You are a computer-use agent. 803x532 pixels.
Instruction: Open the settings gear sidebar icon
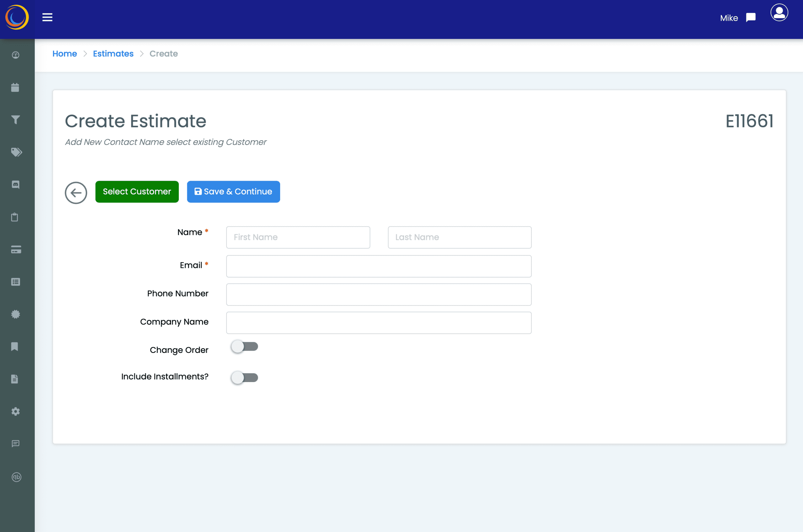tap(16, 412)
